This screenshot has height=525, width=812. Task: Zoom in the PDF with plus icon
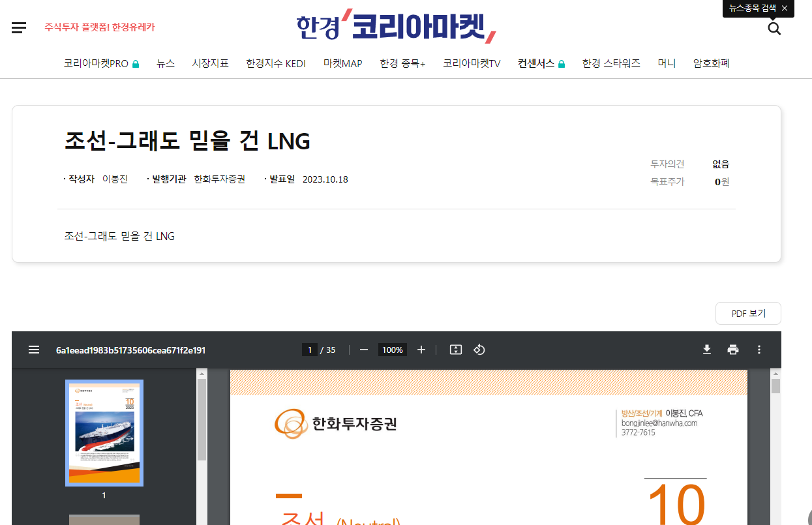pyautogui.click(x=421, y=350)
